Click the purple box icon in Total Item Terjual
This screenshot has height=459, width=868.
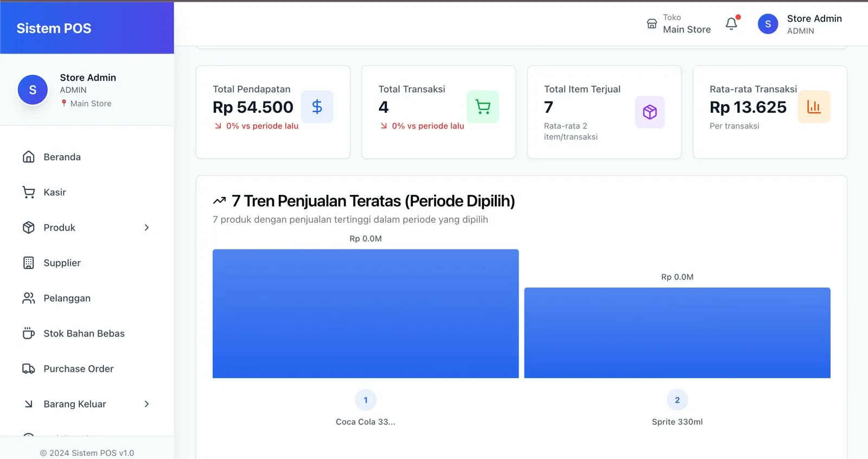[x=649, y=112]
